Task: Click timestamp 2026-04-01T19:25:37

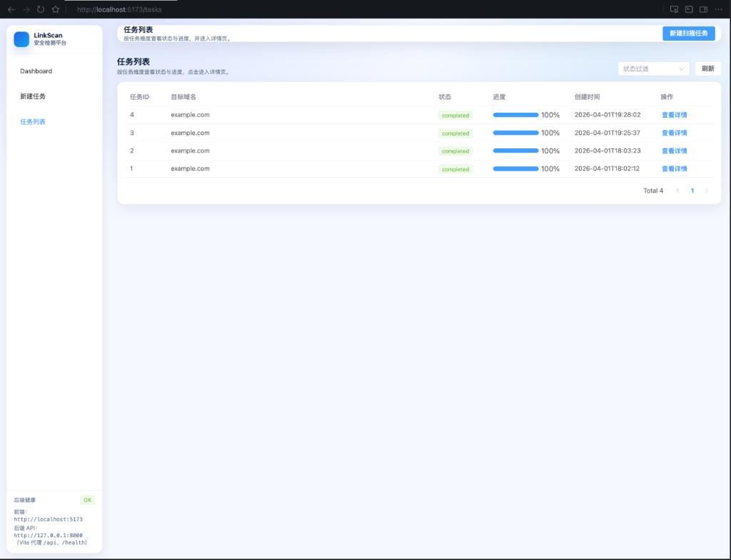Action: tap(608, 133)
